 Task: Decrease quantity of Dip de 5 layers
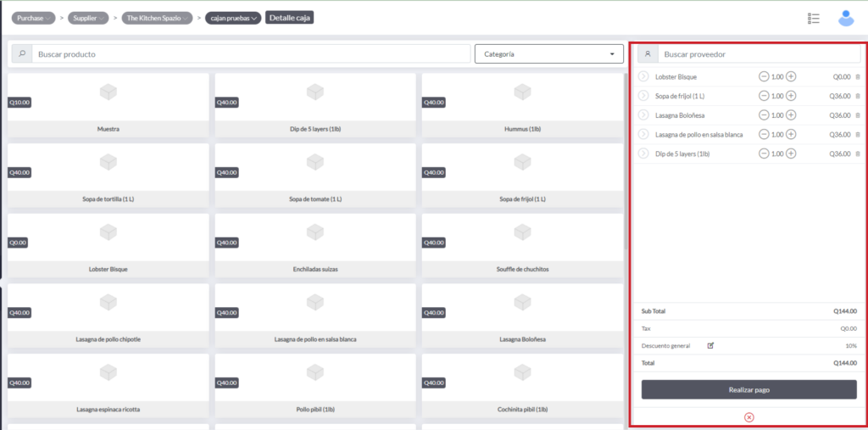click(x=764, y=154)
